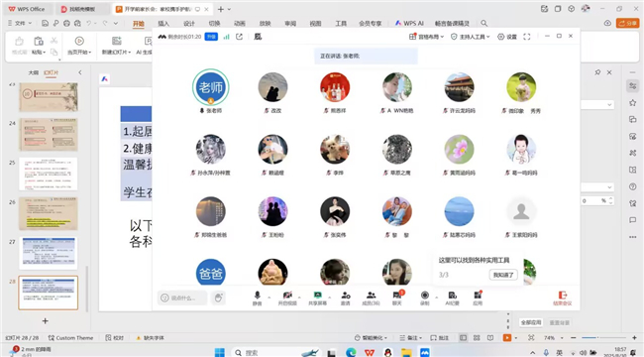Open the WPS file menu
This screenshot has width=644, height=357.
[20, 23]
